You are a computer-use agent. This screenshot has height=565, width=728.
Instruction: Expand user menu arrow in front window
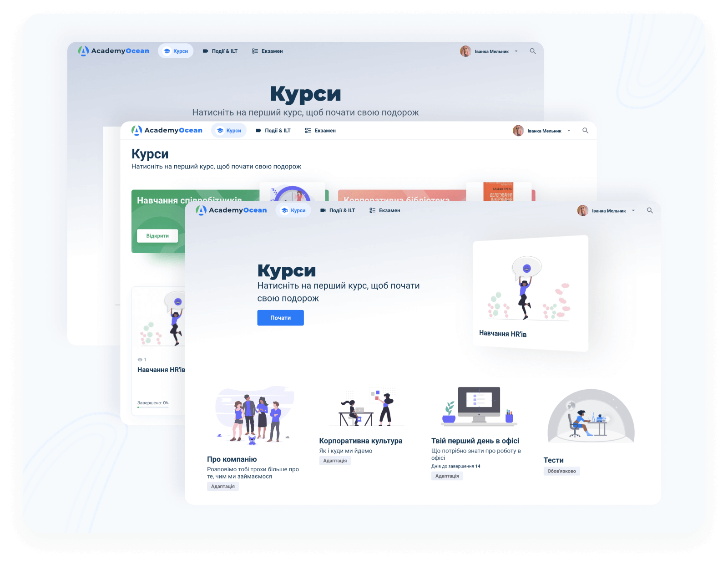coord(633,210)
